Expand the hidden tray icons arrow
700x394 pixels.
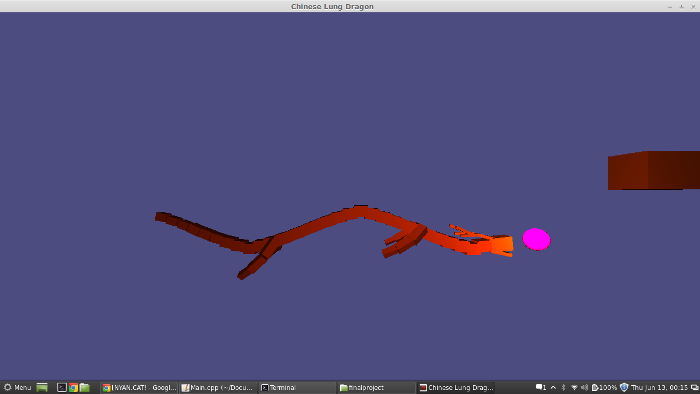click(553, 387)
